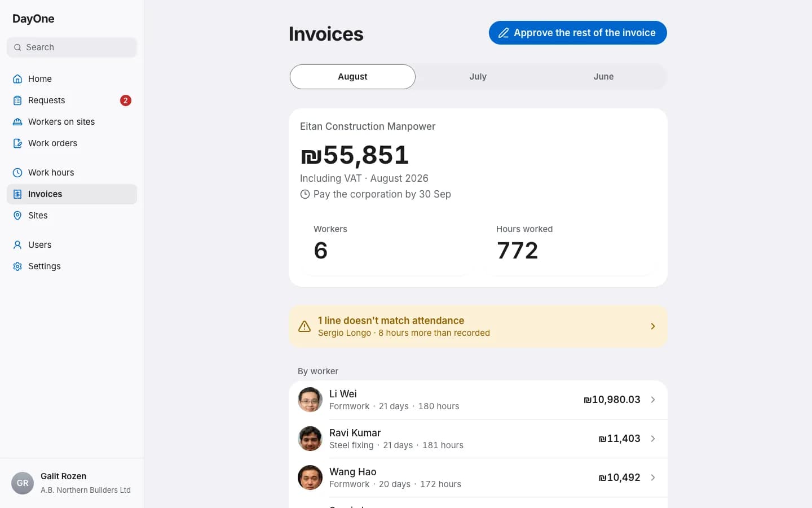Click Approve the rest of the invoice
This screenshot has height=508, width=812.
pyautogui.click(x=578, y=33)
